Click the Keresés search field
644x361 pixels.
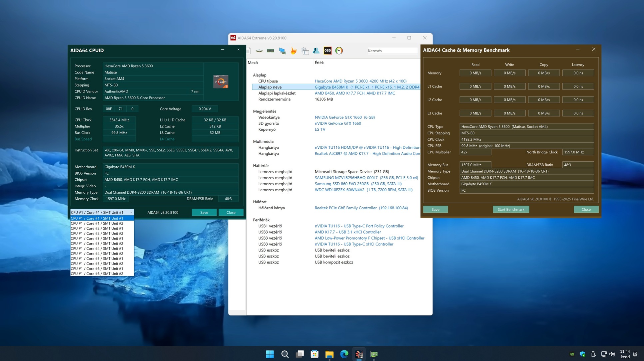[x=392, y=51]
